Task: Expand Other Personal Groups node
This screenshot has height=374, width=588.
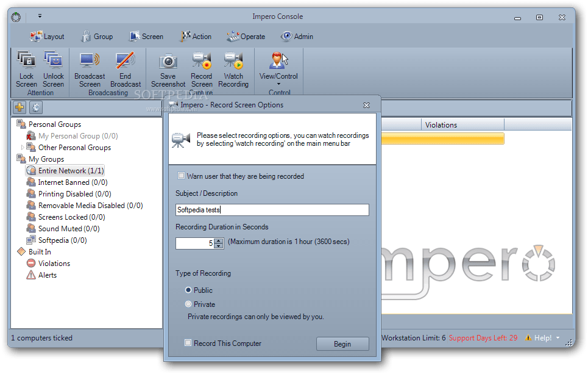Action: click(23, 147)
